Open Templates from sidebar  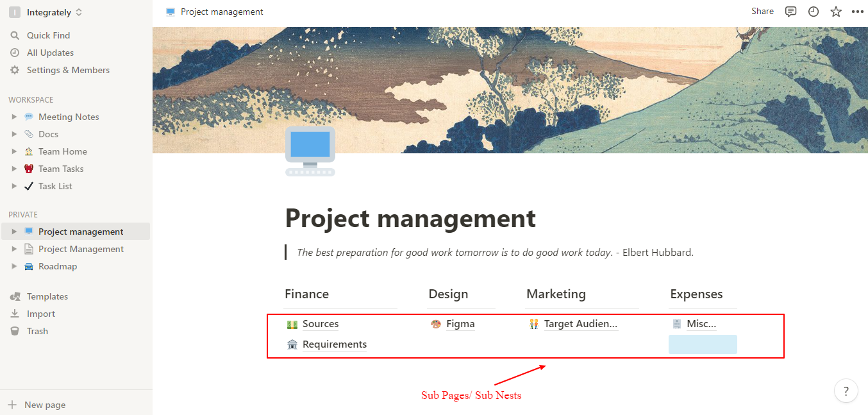(47, 296)
